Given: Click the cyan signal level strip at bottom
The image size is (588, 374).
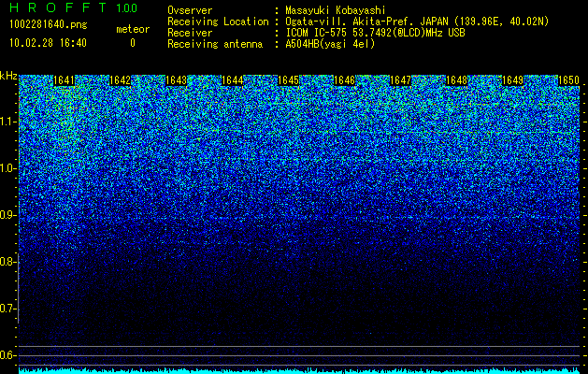Looking at the screenshot, I should tap(299, 371).
